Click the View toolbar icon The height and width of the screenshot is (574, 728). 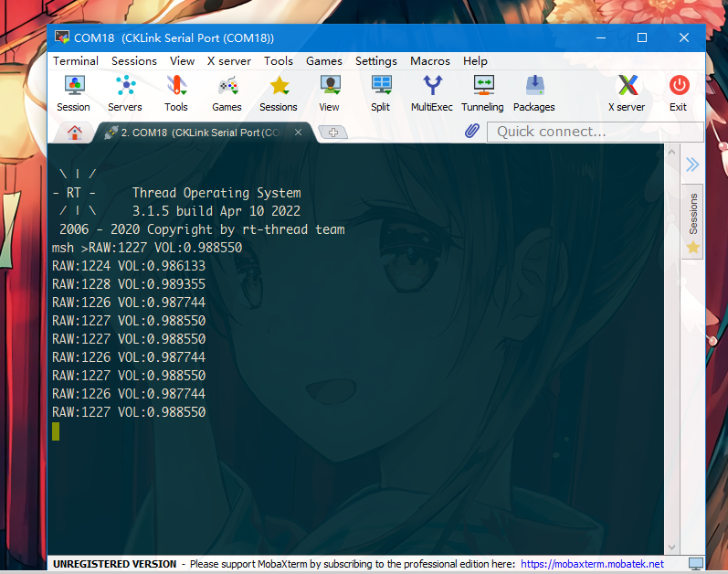[330, 93]
